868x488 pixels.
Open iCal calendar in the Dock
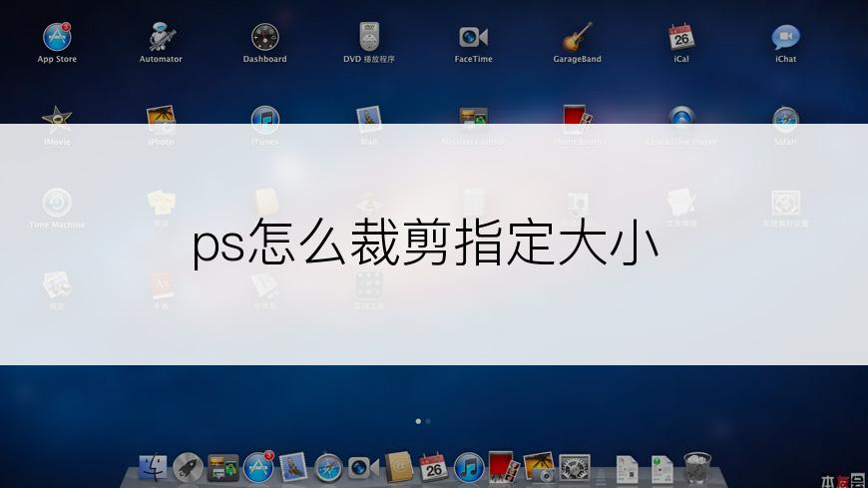pyautogui.click(x=433, y=467)
